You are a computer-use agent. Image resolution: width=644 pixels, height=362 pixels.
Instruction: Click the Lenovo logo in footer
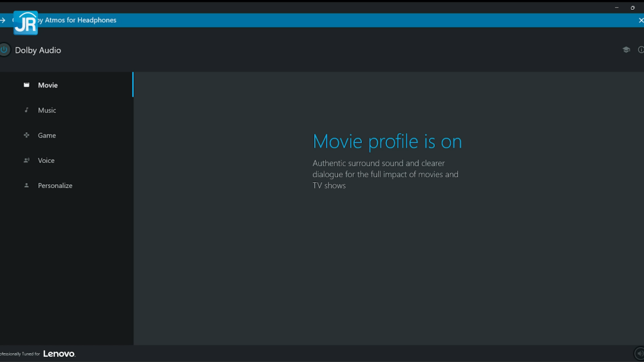coord(59,354)
